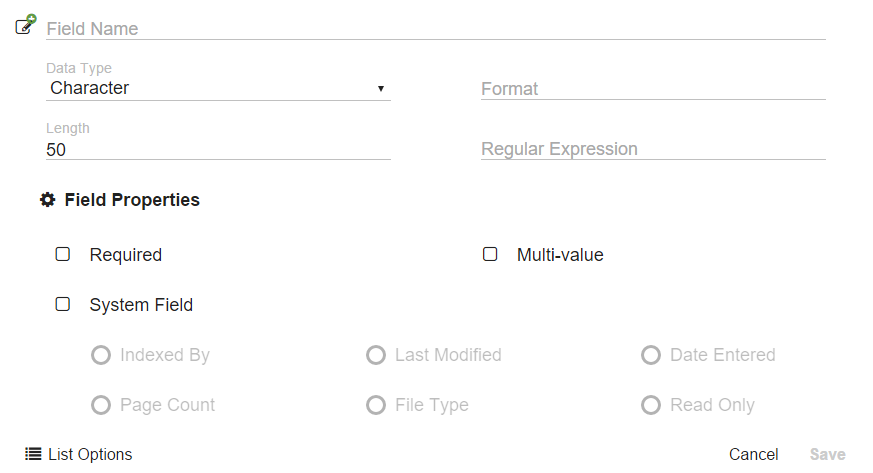Click the List Options list icon
Image resolution: width=873 pixels, height=473 pixels.
33,454
